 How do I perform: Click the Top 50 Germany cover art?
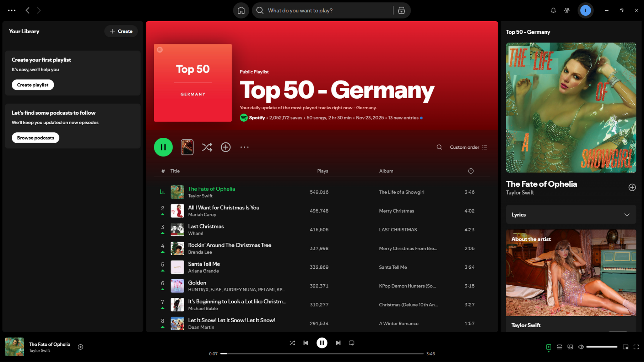[x=193, y=83]
